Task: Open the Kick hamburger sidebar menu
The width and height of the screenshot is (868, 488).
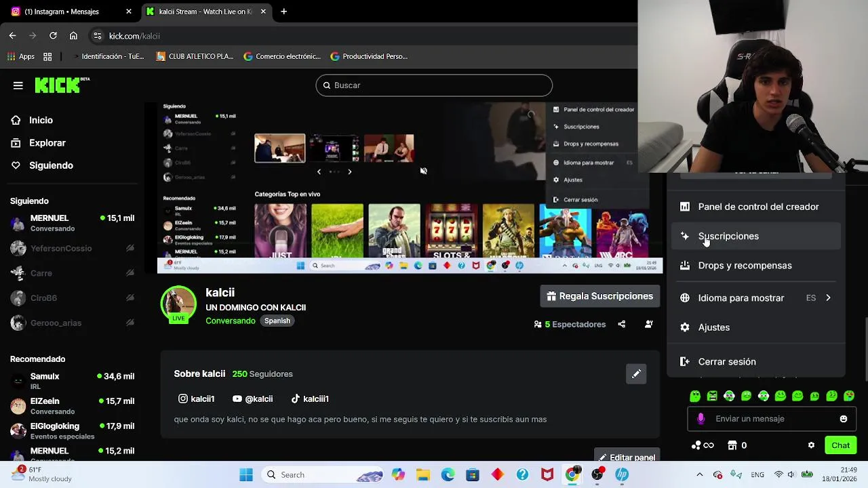Action: coord(18,85)
